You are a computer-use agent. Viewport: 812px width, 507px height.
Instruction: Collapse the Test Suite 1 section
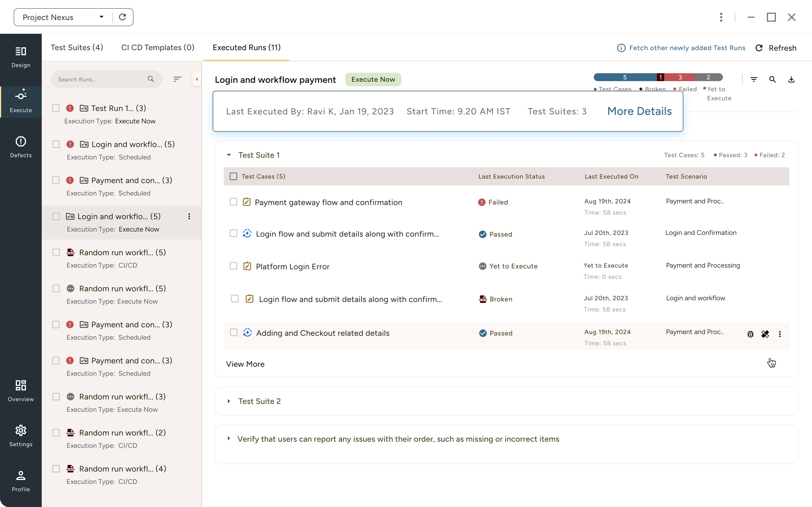(230, 155)
